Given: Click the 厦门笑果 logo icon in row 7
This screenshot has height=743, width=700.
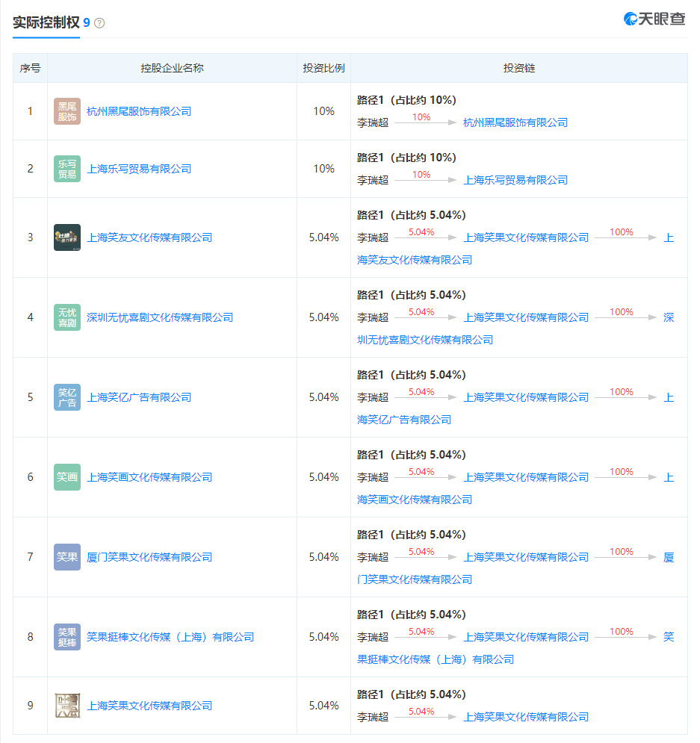Looking at the screenshot, I should pos(67,557).
